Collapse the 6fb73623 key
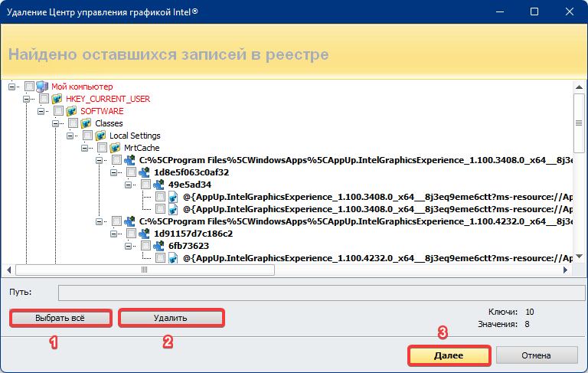Screen dimensions: 588x373 pos(129,246)
